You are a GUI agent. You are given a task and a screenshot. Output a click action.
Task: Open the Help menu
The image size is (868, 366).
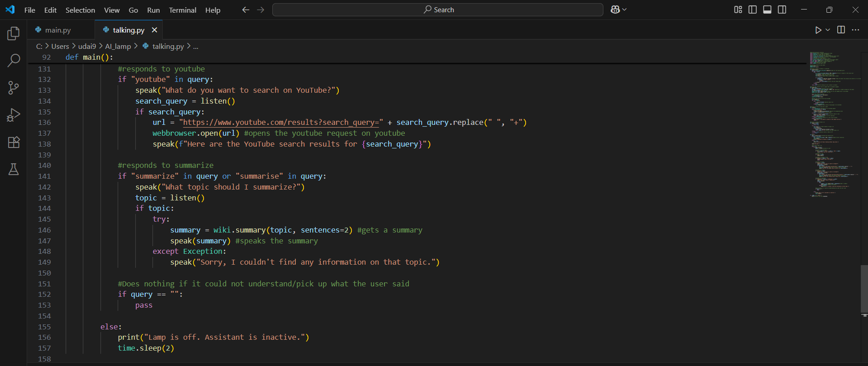(x=213, y=10)
